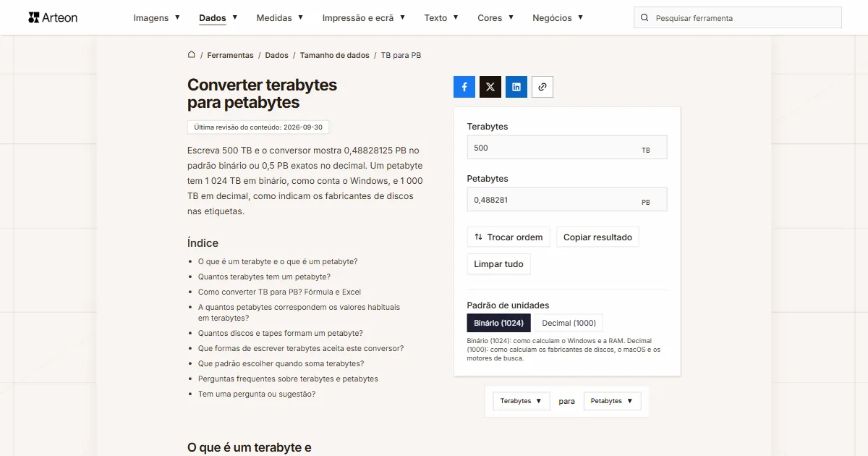
Task: Click Copiar resultado button
Action: [597, 237]
